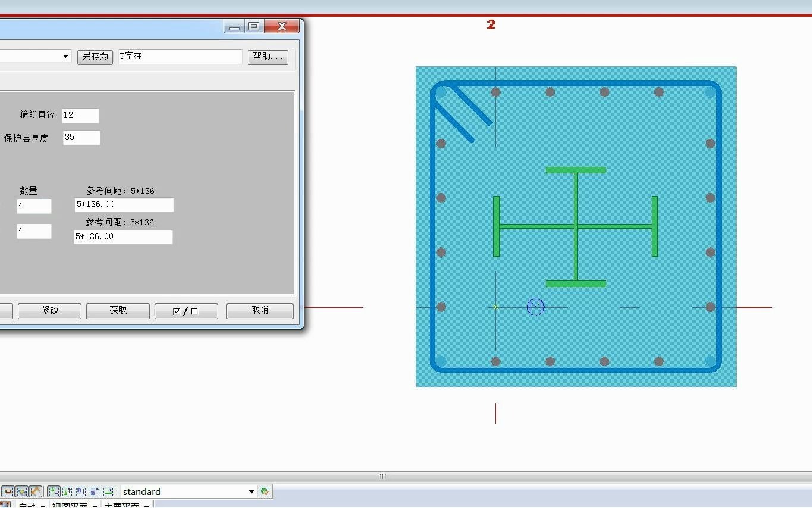Click the 保护层厚度 field showing 35

click(x=81, y=138)
